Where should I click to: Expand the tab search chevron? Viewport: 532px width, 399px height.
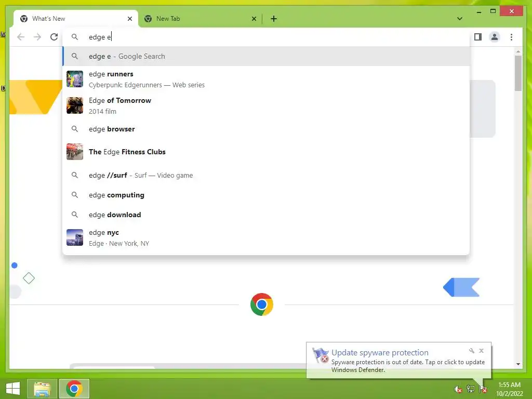click(x=460, y=19)
